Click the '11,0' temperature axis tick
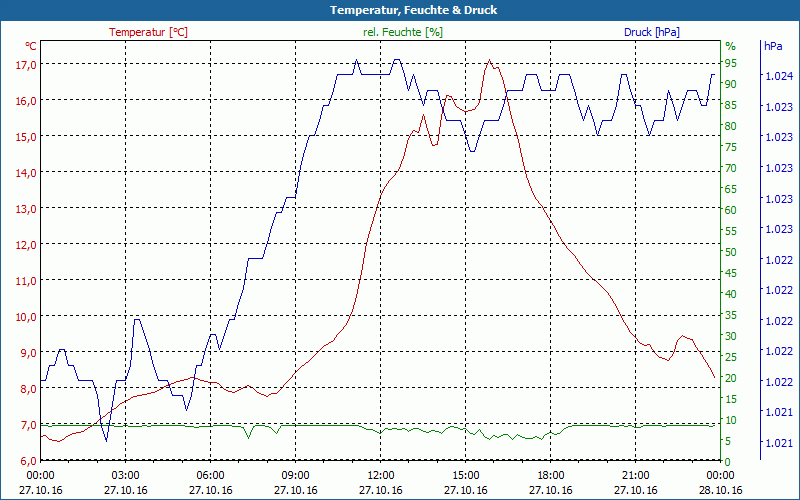This screenshot has height=500, width=800. click(26, 281)
